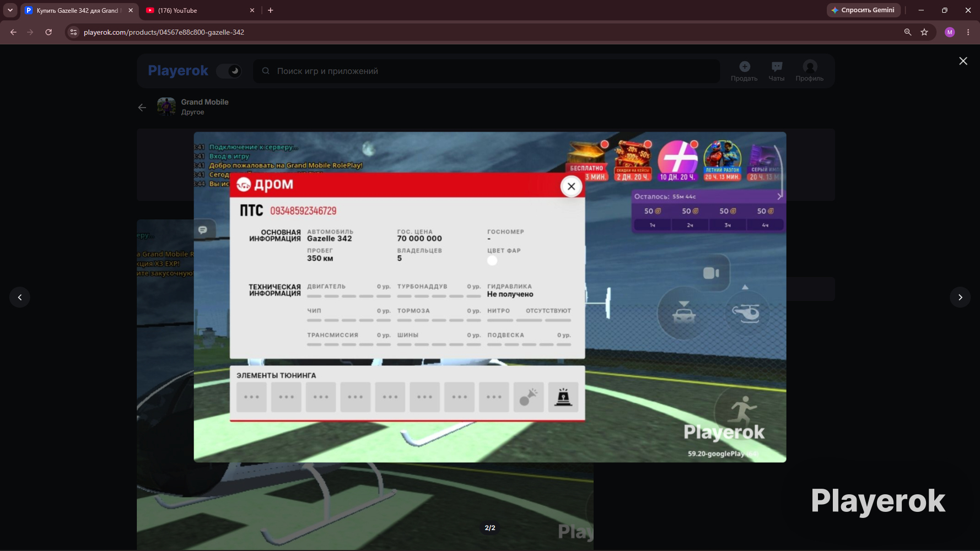Focus the playerok.com address bar URL
This screenshot has width=980, height=551.
(x=164, y=33)
